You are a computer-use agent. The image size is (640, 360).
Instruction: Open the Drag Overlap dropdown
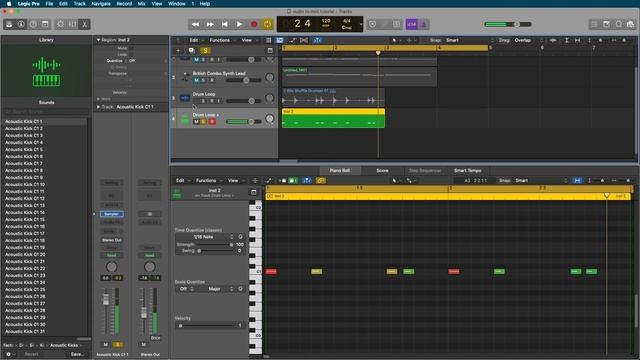tap(528, 40)
